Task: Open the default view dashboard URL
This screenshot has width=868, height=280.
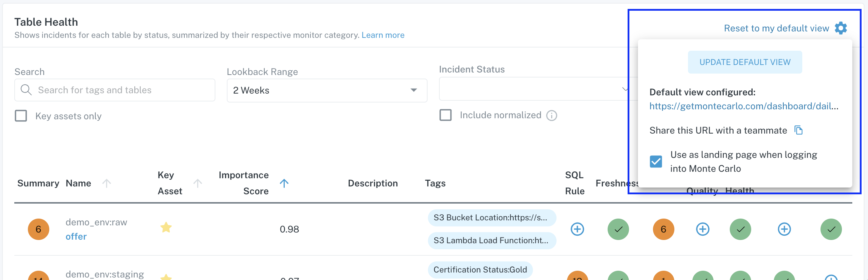Action: 744,106
